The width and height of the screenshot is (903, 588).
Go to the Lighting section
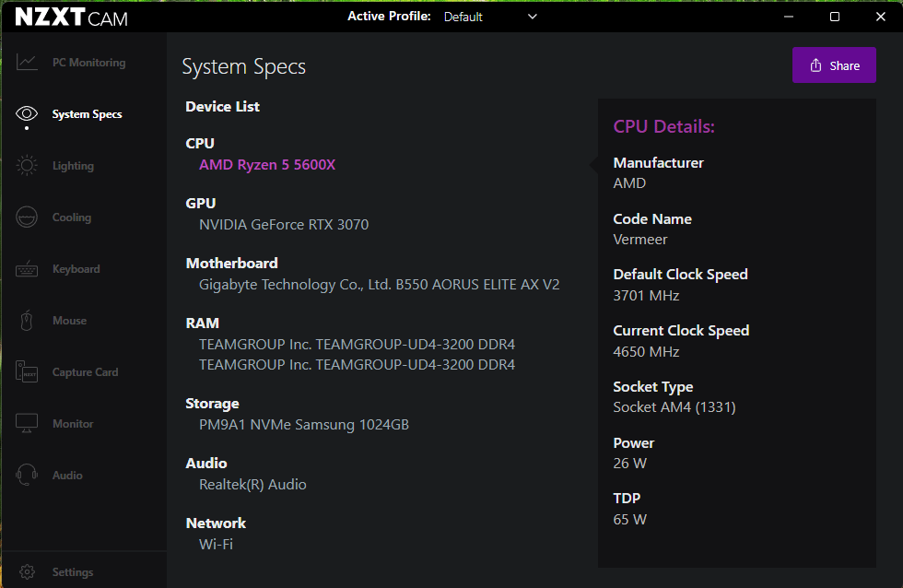[73, 166]
